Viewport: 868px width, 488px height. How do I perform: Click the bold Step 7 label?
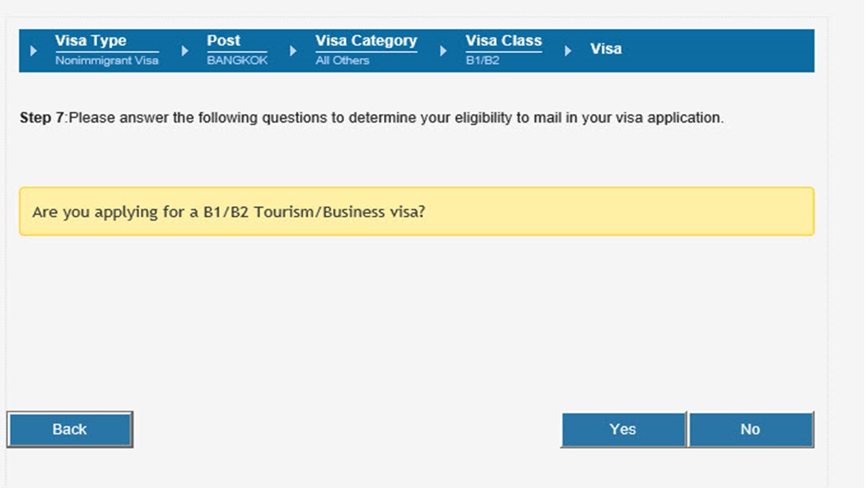coord(42,118)
